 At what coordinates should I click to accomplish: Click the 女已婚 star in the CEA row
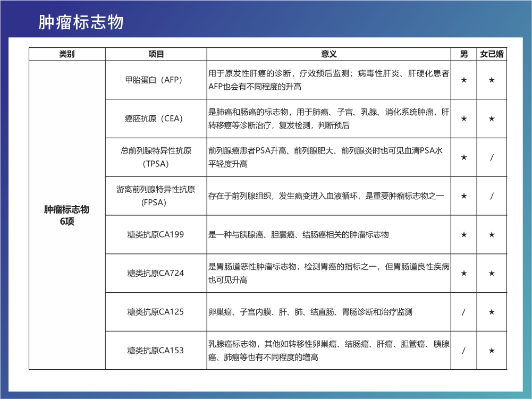(x=492, y=119)
